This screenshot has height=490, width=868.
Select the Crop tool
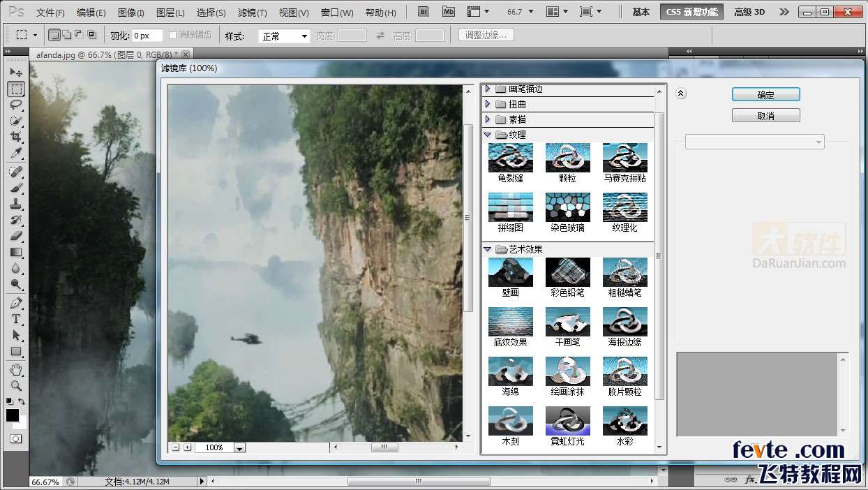(x=16, y=138)
